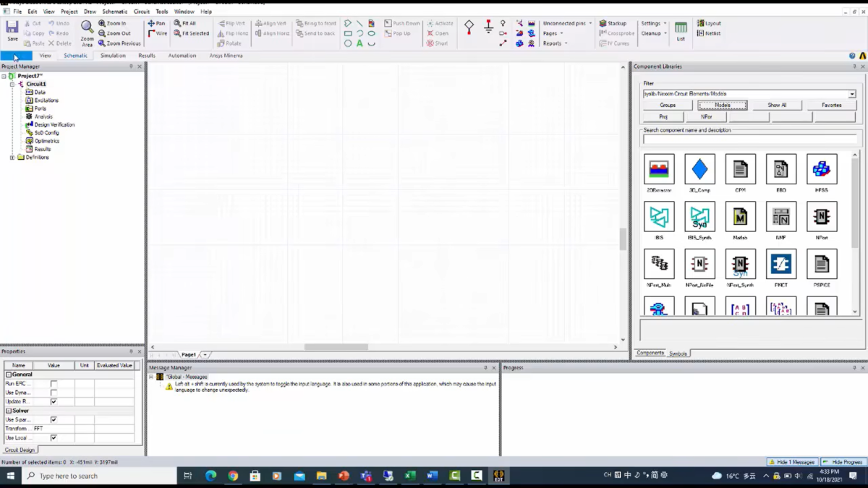This screenshot has height=488, width=868.
Task: Toggle the Hide Progress button
Action: (x=843, y=462)
